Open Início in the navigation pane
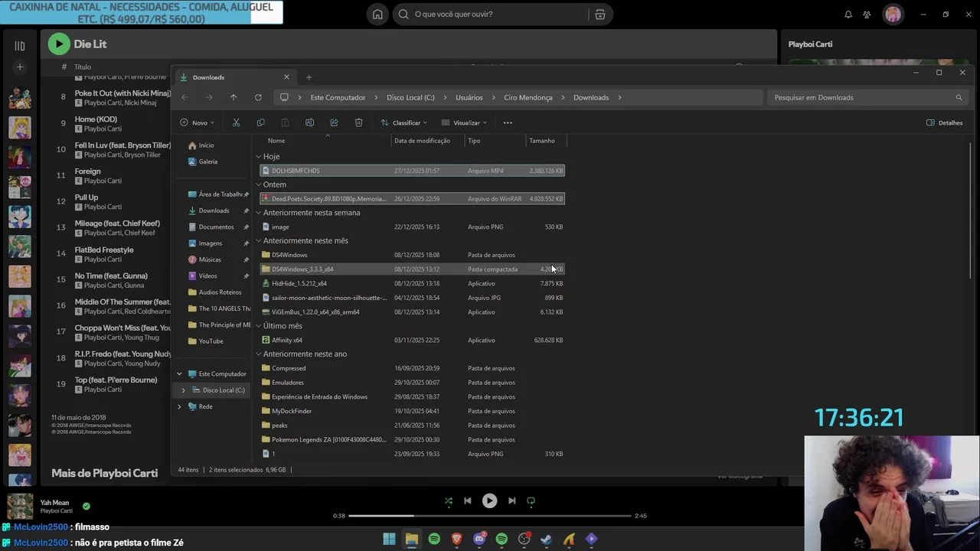 click(206, 145)
